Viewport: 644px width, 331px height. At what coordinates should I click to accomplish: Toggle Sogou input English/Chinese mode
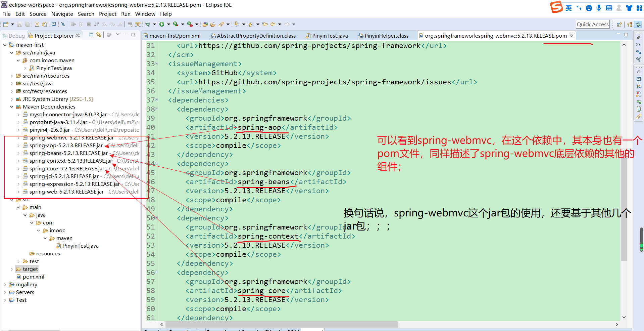point(568,8)
